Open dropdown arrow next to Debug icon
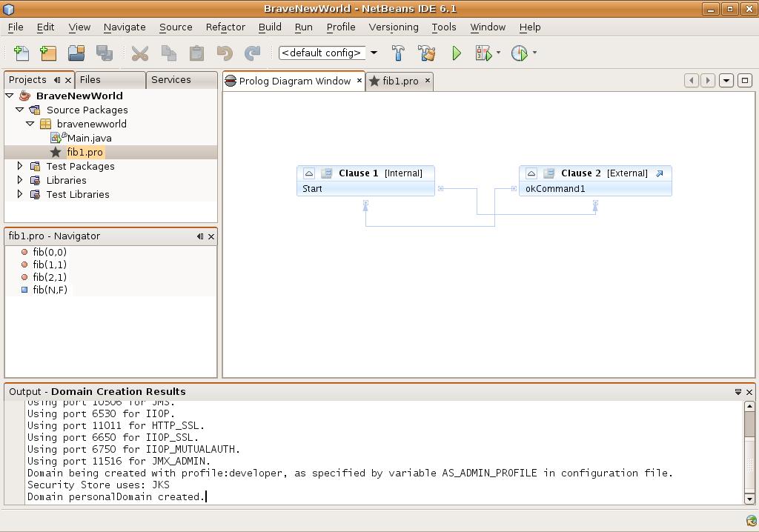This screenshot has width=759, height=532. (498, 53)
